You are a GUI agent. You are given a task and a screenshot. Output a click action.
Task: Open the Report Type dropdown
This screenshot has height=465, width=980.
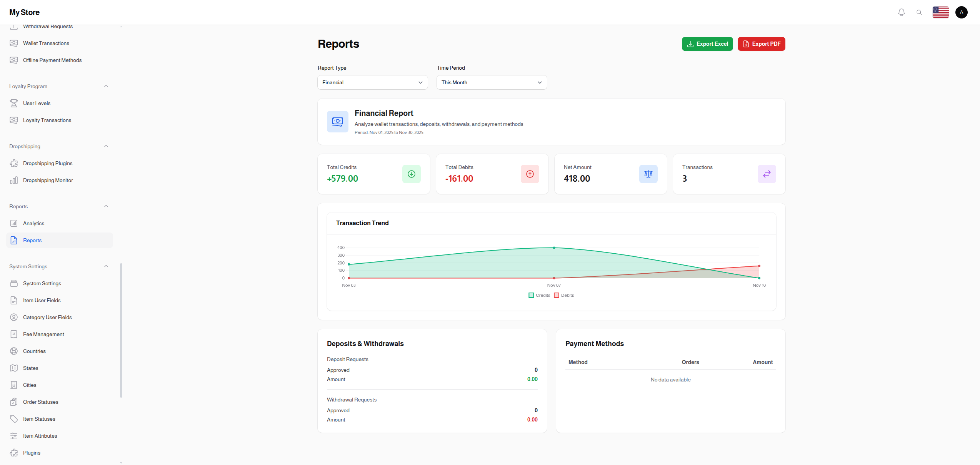[x=372, y=82]
